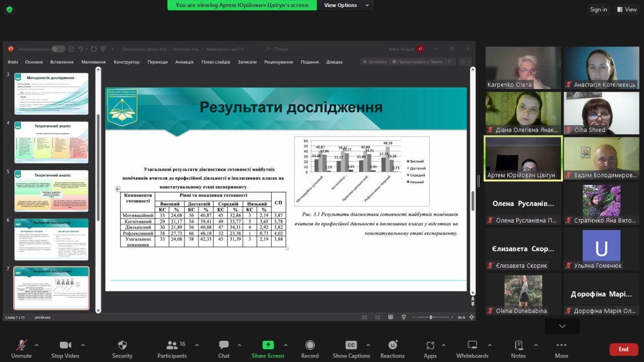
Task: Click Stop Video camera icon
Action: tap(65, 345)
